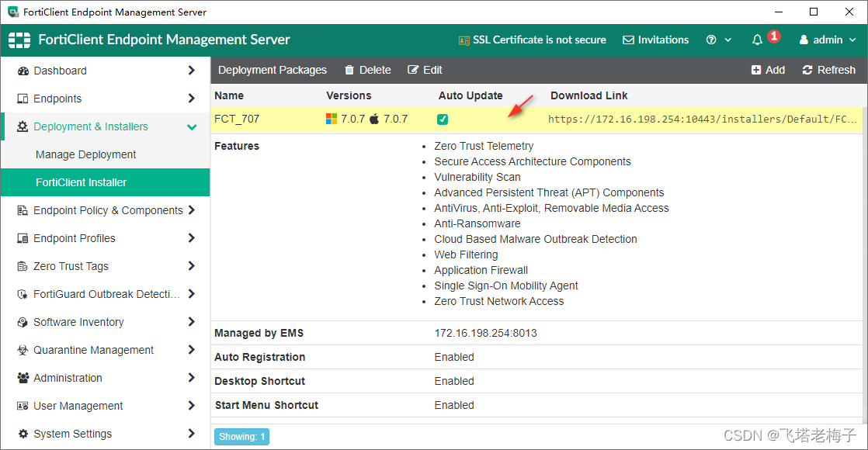Click the SSL certificate warning icon
The height and width of the screenshot is (450, 868).
pos(464,40)
